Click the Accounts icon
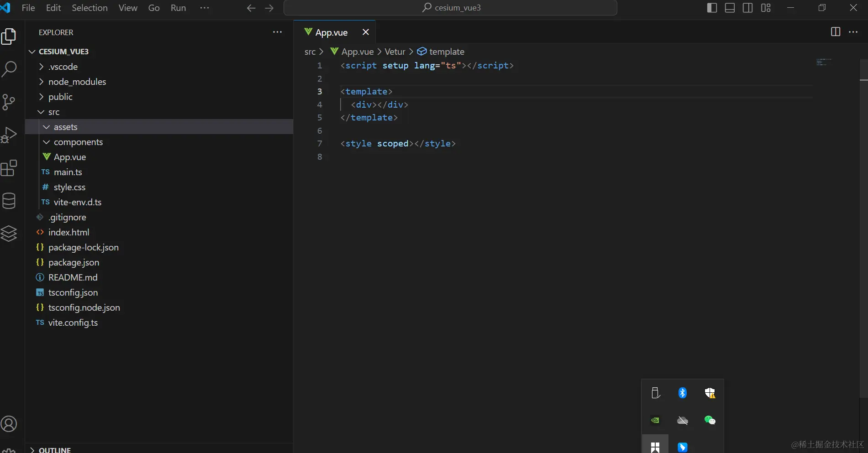The height and width of the screenshot is (453, 868). [9, 424]
